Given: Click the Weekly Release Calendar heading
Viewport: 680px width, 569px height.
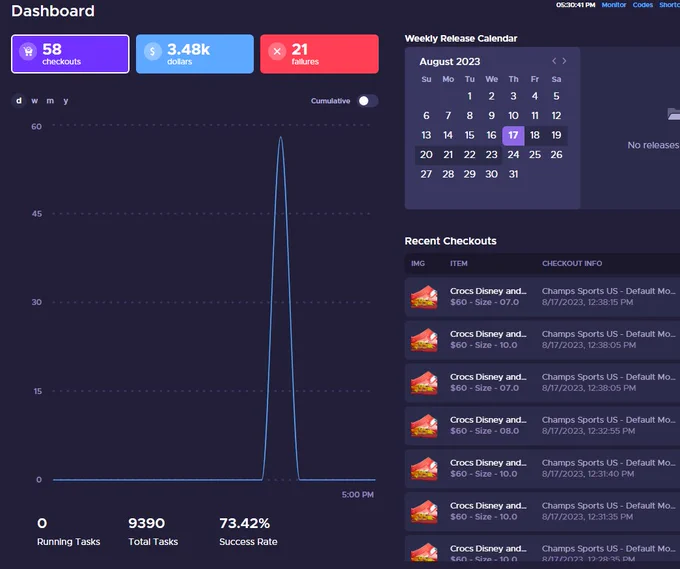Looking at the screenshot, I should [461, 39].
